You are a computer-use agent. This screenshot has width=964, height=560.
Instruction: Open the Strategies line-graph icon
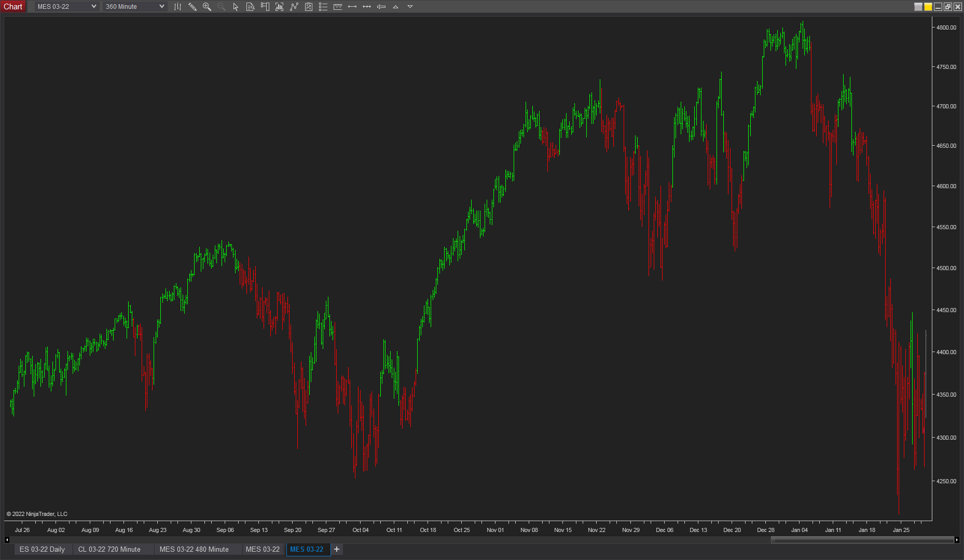click(294, 7)
